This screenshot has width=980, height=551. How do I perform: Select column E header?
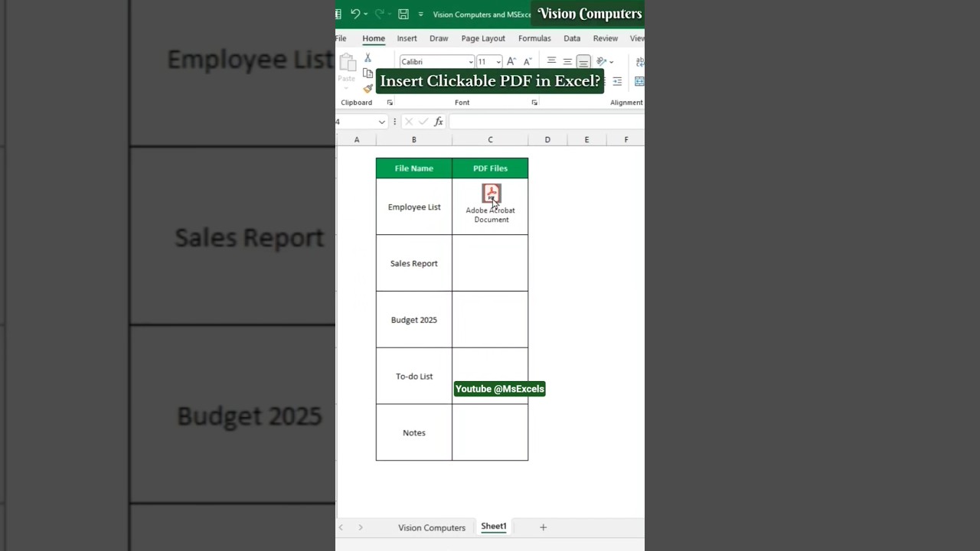click(586, 139)
